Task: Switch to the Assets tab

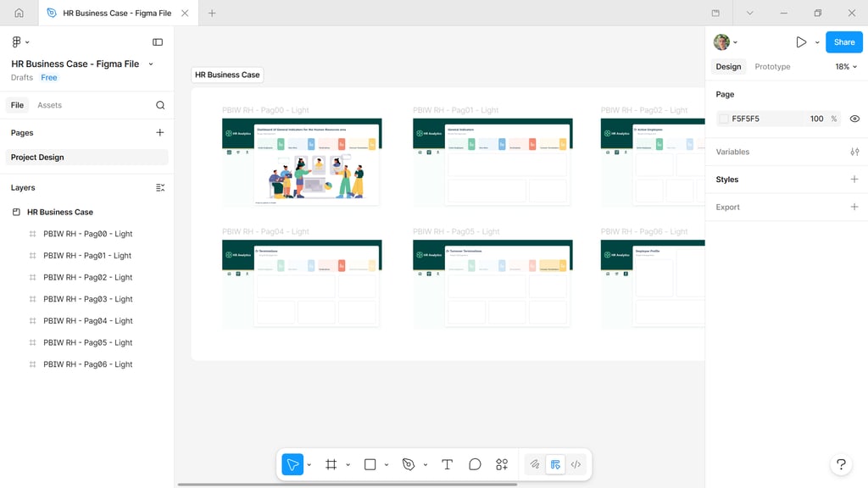Action: [x=49, y=105]
